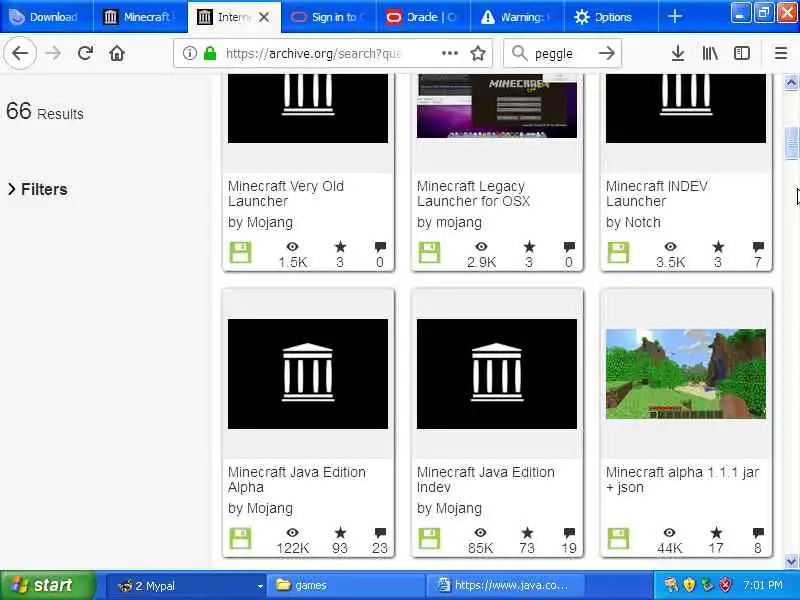Click the green secure connection padlock
The height and width of the screenshot is (600, 800).
[x=210, y=53]
